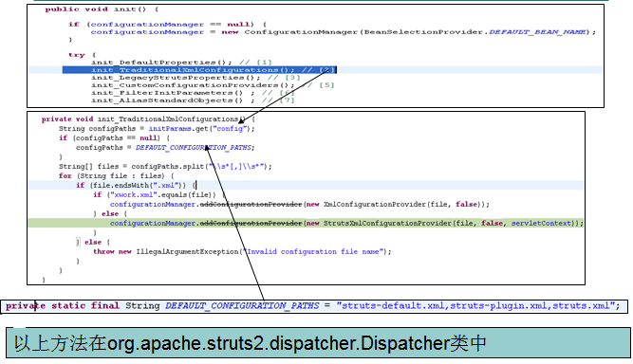Select the line with 'new XmlConfigurationProvider(file, false)'
The height and width of the screenshot is (364, 633).
[300, 205]
